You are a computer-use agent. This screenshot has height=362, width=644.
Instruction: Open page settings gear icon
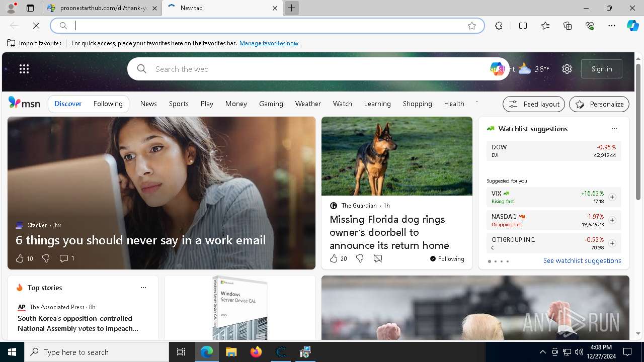click(567, 69)
